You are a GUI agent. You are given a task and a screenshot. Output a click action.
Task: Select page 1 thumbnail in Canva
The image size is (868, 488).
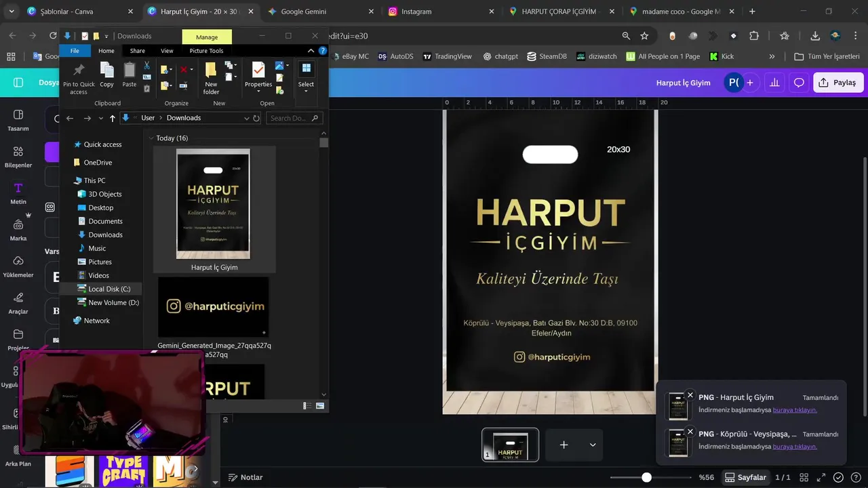click(x=511, y=445)
